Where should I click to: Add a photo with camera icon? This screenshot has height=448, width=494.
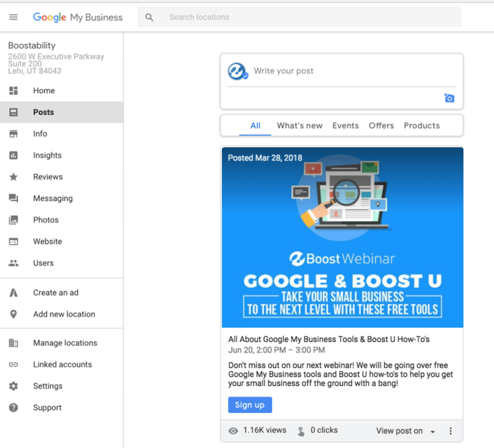449,98
